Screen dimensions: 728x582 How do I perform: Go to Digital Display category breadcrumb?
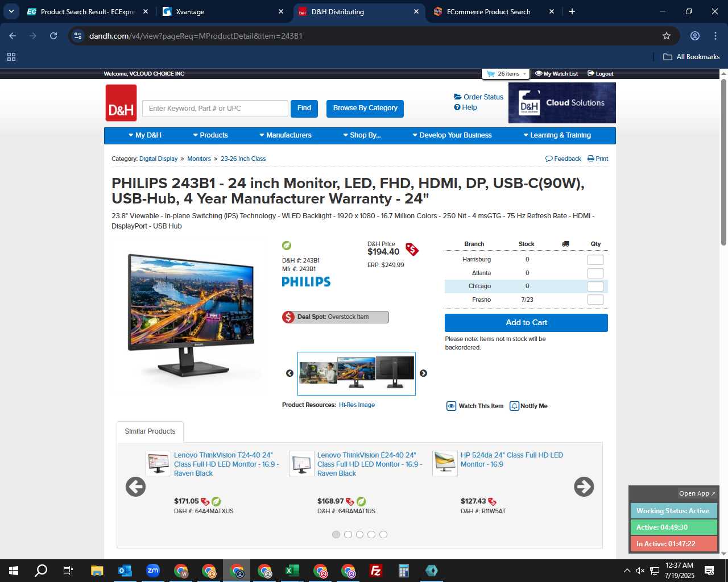click(x=158, y=159)
